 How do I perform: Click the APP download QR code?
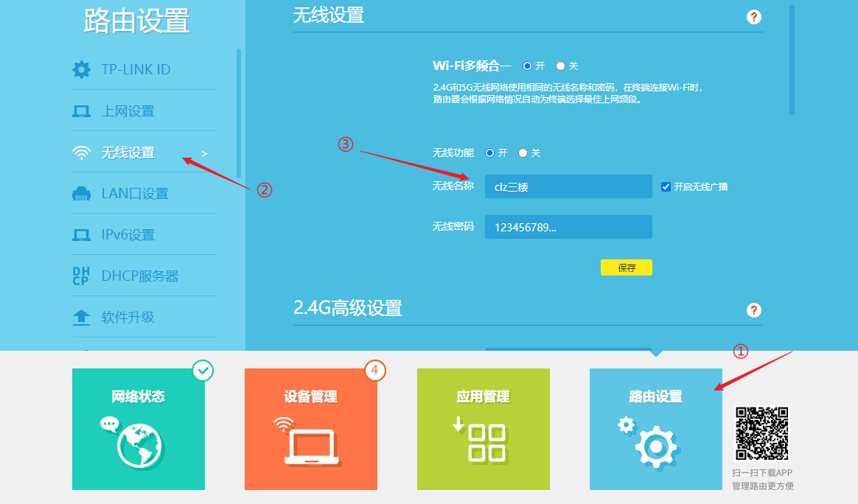762,433
